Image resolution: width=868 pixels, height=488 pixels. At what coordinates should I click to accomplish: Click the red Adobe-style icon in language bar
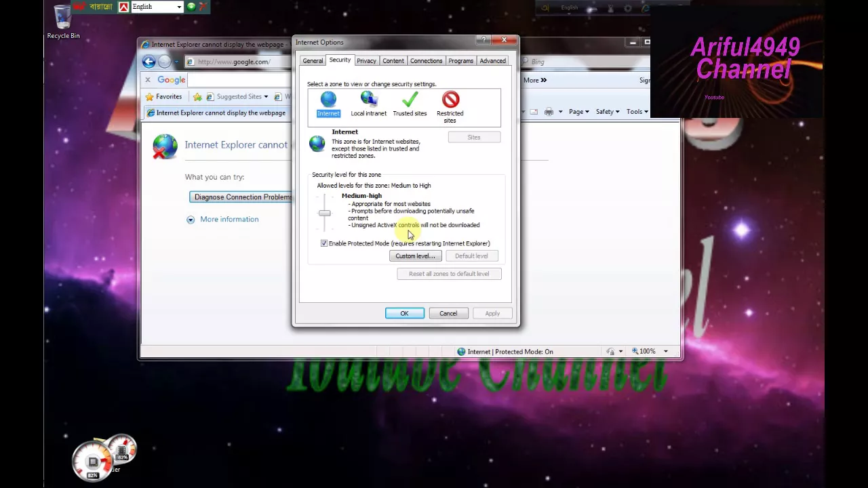pyautogui.click(x=123, y=7)
